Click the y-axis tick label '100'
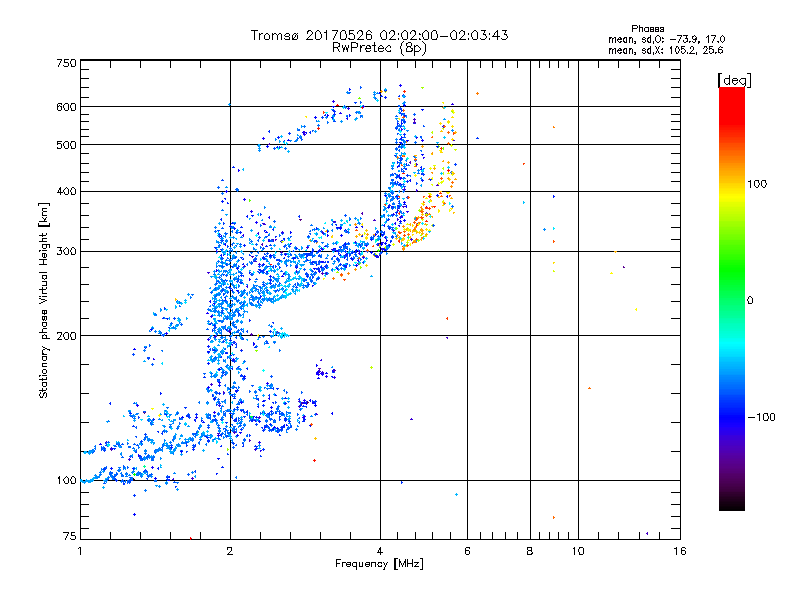 (66, 480)
